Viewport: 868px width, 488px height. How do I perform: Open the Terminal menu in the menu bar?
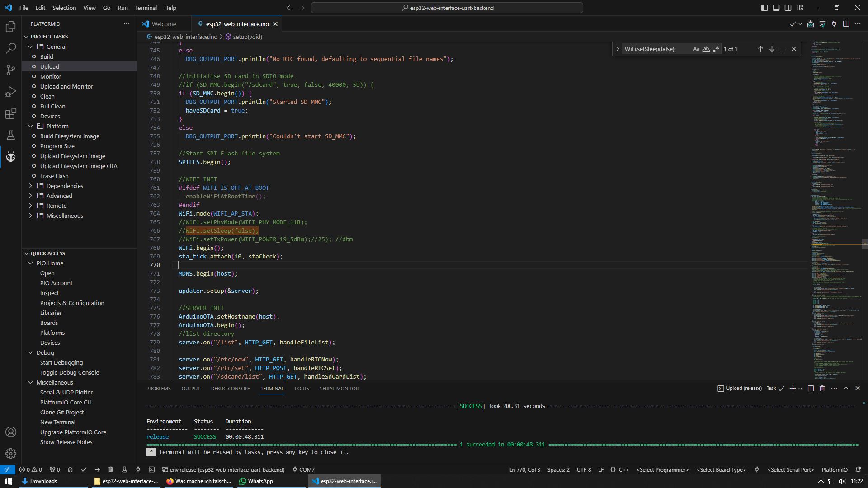(x=146, y=8)
